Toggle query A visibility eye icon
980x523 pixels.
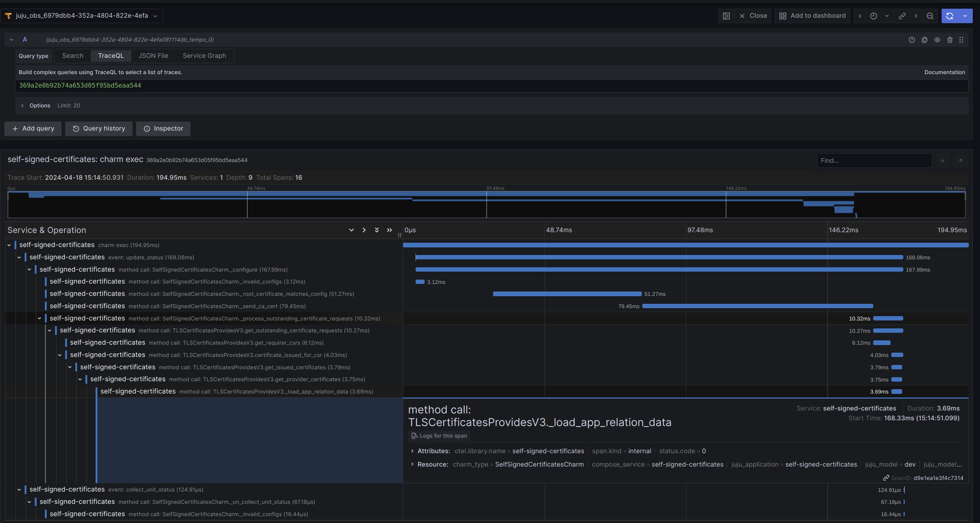(937, 40)
